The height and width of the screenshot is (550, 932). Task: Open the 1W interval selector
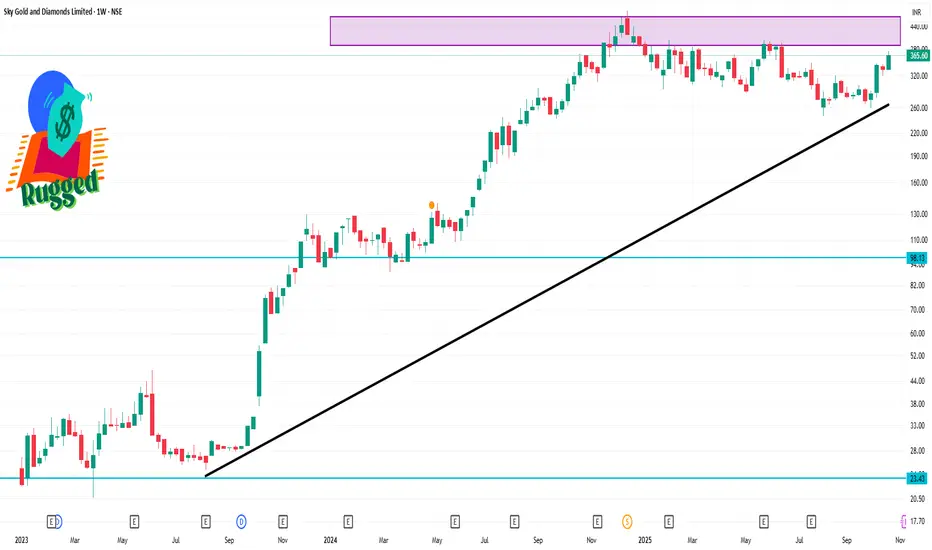[x=134, y=11]
